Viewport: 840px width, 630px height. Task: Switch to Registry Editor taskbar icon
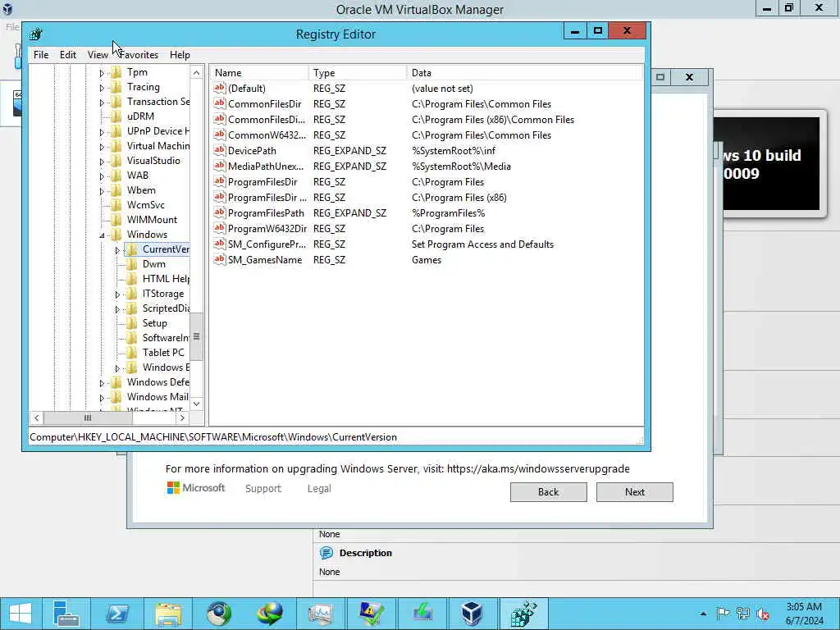coord(523,614)
